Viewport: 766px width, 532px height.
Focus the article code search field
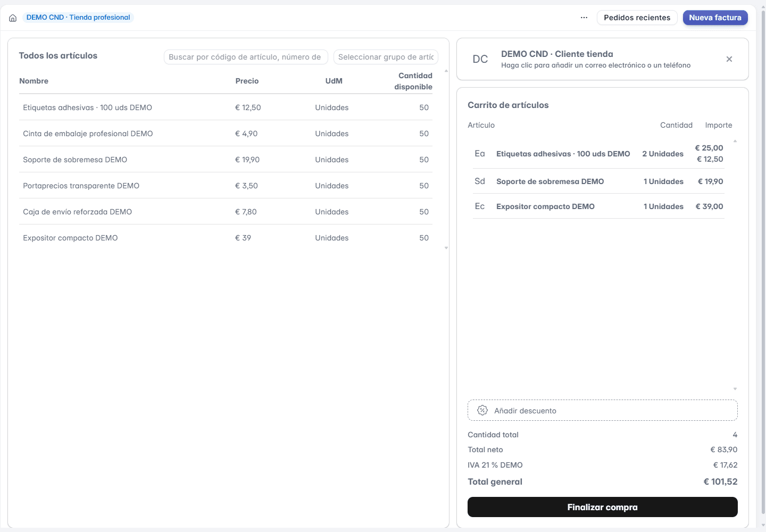[246, 57]
